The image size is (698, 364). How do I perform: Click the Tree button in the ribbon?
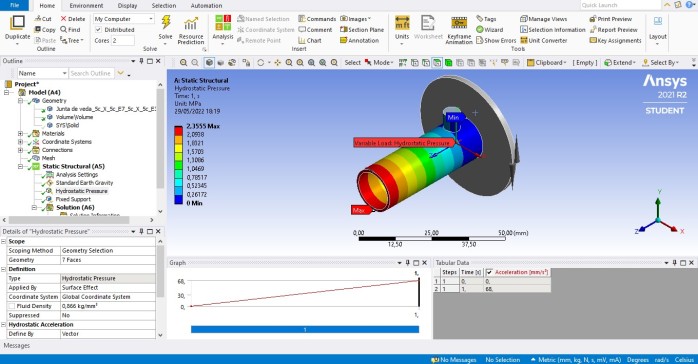click(72, 40)
